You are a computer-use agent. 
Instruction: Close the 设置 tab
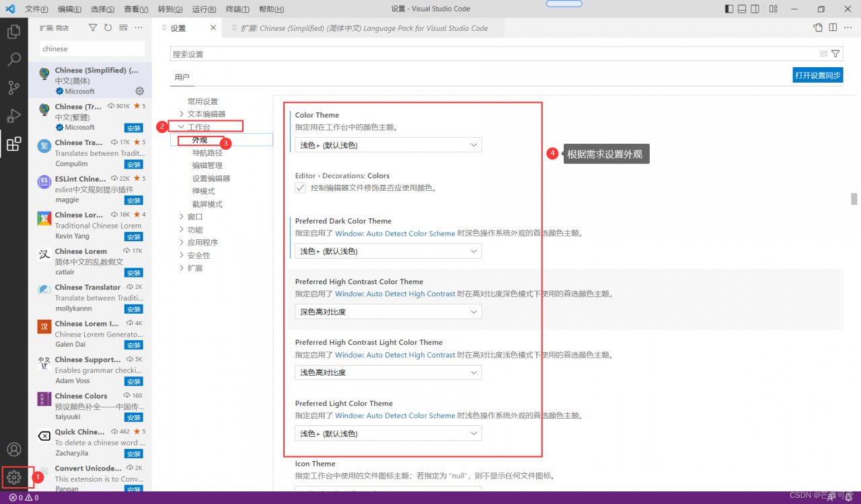(213, 28)
